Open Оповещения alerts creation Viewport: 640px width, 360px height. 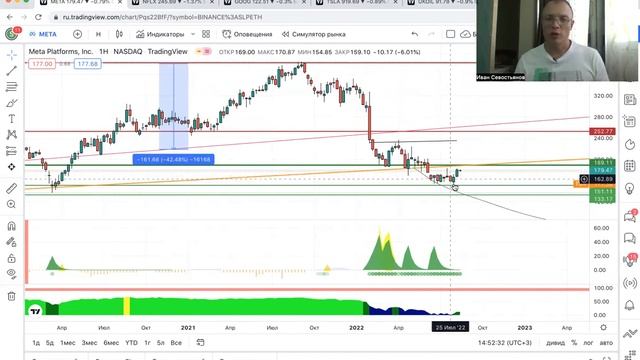pos(247,34)
